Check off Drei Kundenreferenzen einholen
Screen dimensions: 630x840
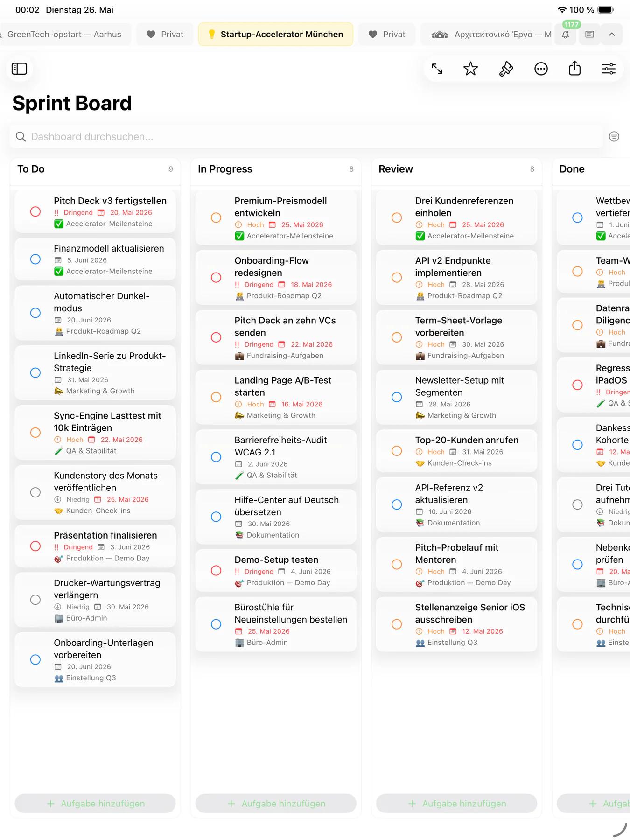click(397, 217)
